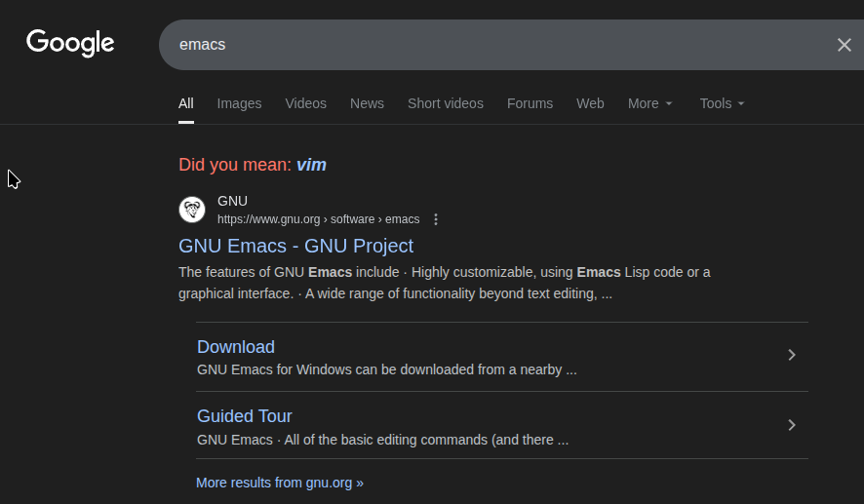Screen dimensions: 864x504
Task: Click the Google logo
Action: point(70,43)
